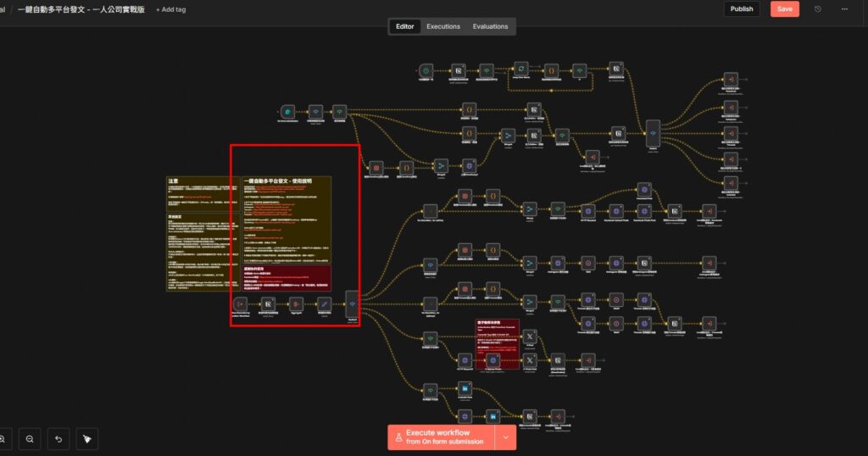Screen dimensions: 868x456
Task: Select the Editor tab
Action: [405, 26]
